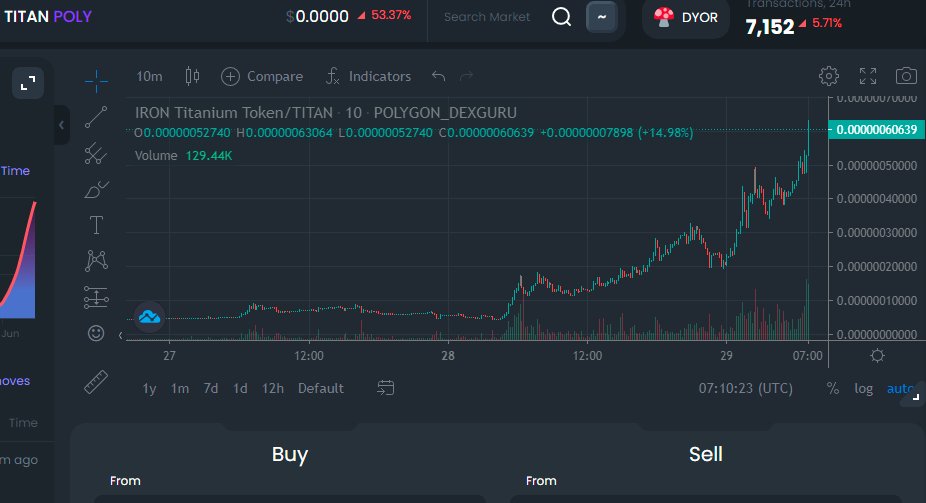Redo the last chart action
This screenshot has height=503, width=926.
tap(467, 76)
